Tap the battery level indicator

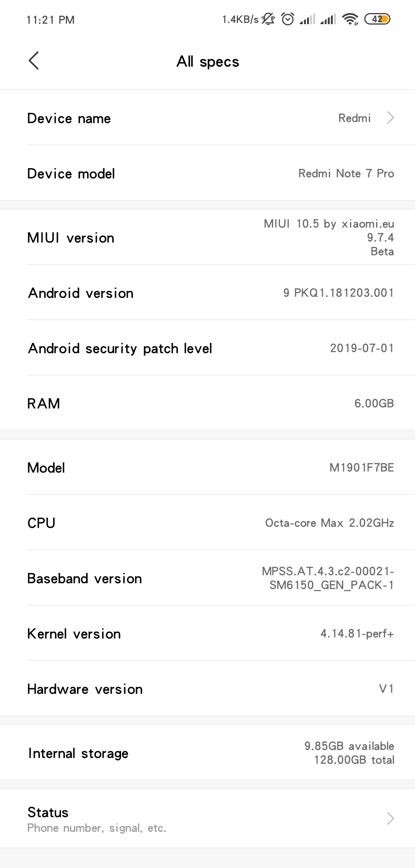(x=377, y=19)
